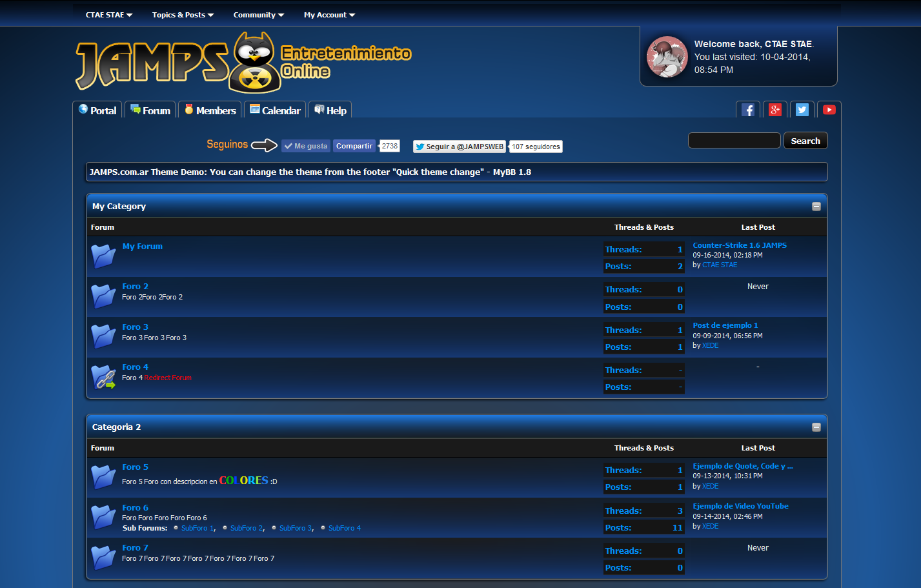
Task: Open last post Ejemplo de Video YouTube
Action: [741, 506]
